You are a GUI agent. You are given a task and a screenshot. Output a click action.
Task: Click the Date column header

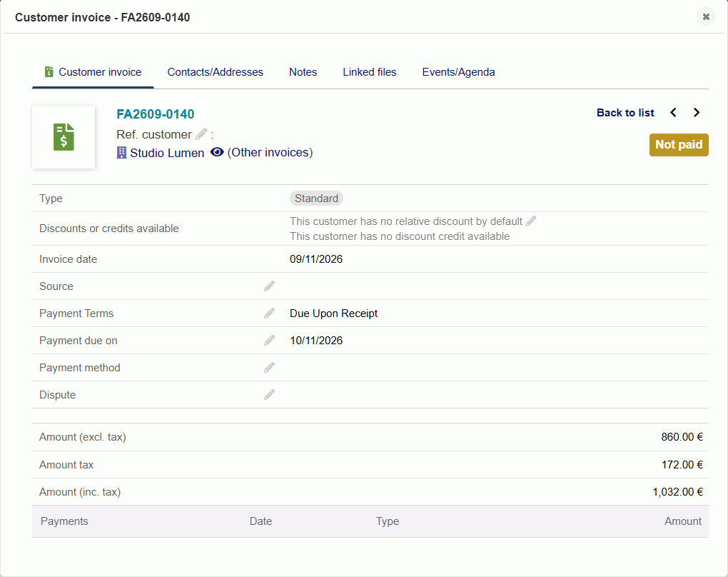(x=261, y=521)
